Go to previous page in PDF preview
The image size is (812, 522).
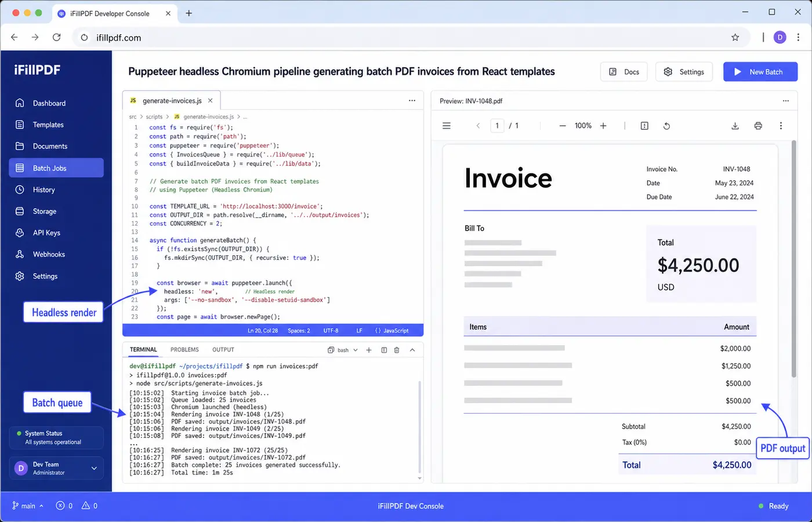tap(478, 126)
